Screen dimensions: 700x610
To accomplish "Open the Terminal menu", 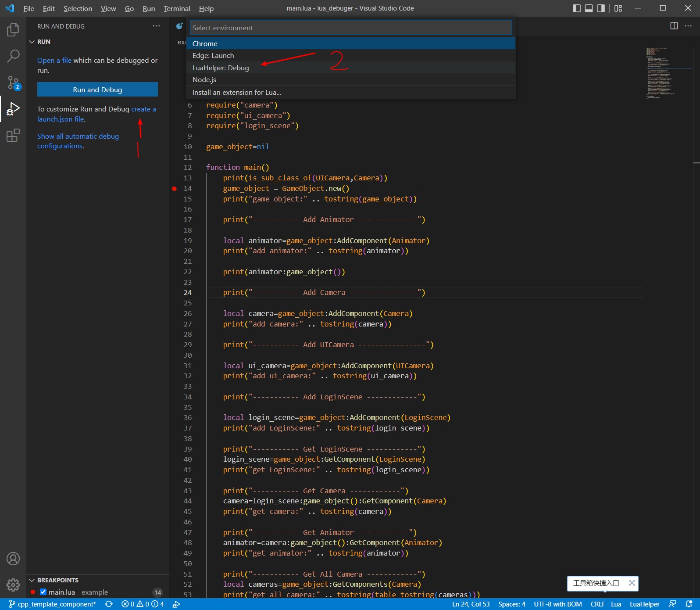I will (177, 8).
